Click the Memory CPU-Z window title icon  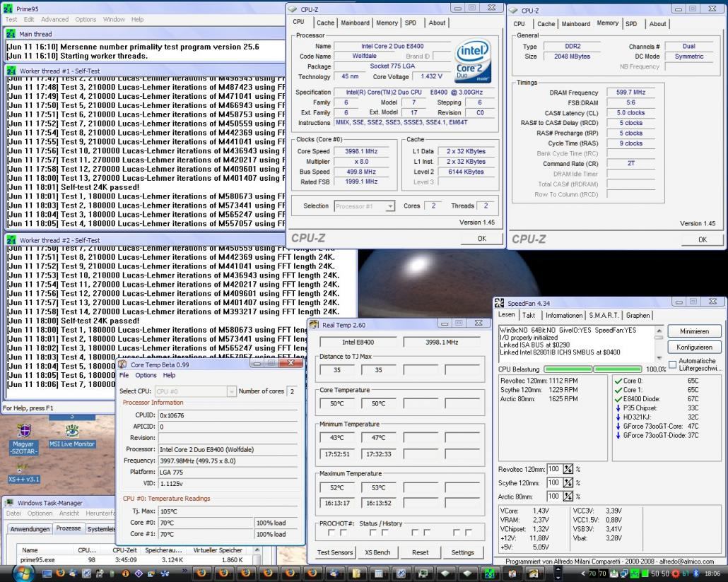(x=512, y=10)
